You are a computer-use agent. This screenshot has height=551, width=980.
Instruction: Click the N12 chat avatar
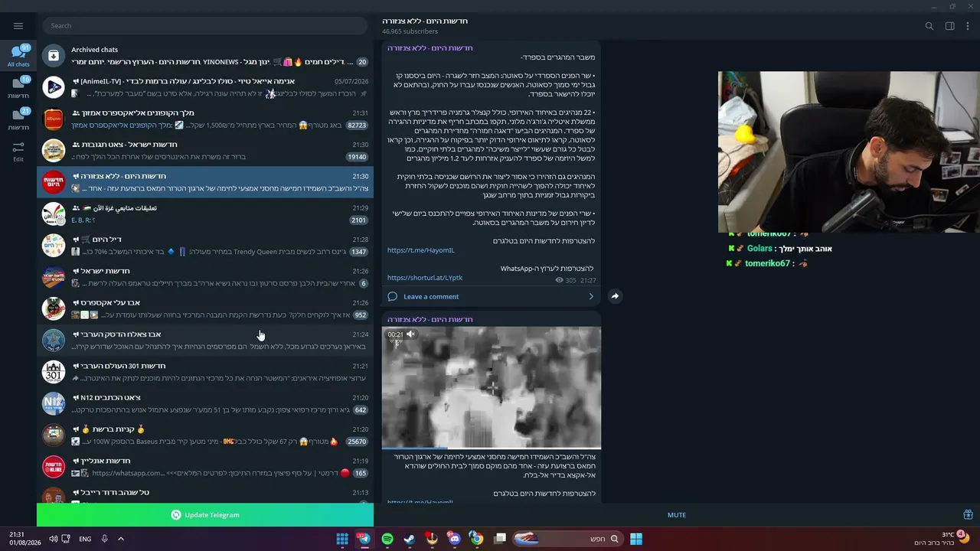coord(53,403)
